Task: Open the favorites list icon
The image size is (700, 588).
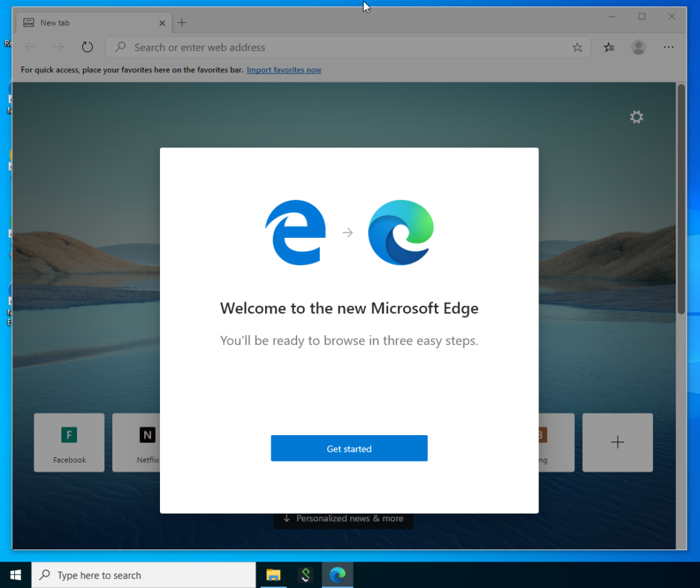Action: click(609, 47)
